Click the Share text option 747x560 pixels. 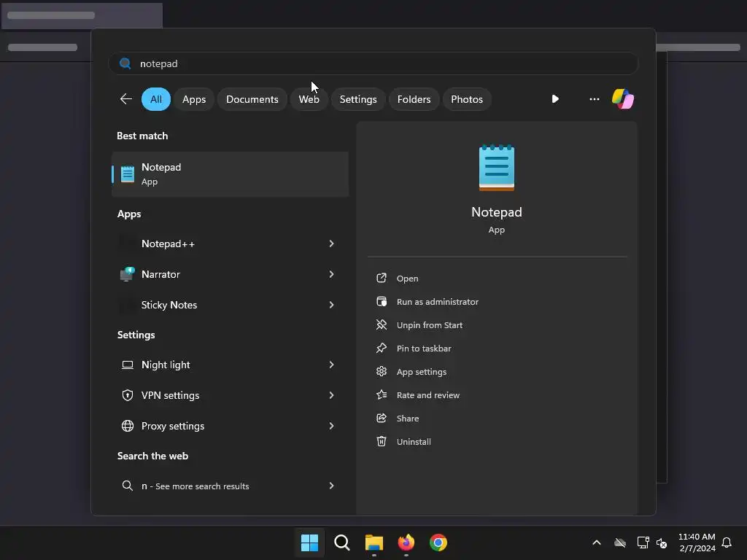coord(407,419)
